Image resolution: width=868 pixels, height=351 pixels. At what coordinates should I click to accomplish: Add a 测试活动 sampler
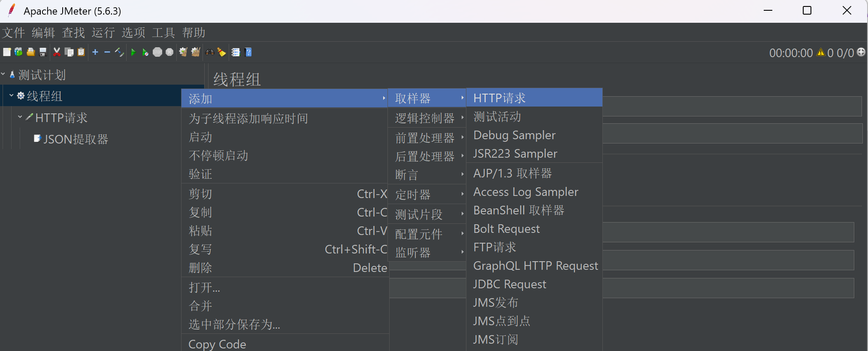534,116
